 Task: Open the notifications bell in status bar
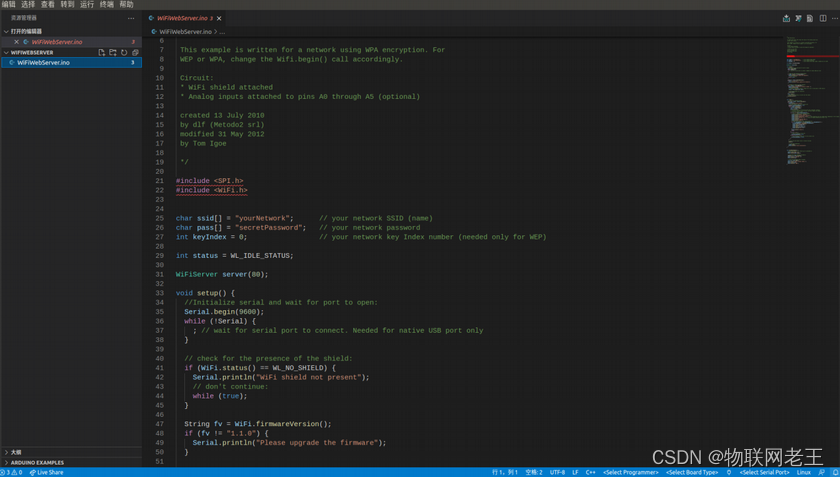click(x=835, y=472)
